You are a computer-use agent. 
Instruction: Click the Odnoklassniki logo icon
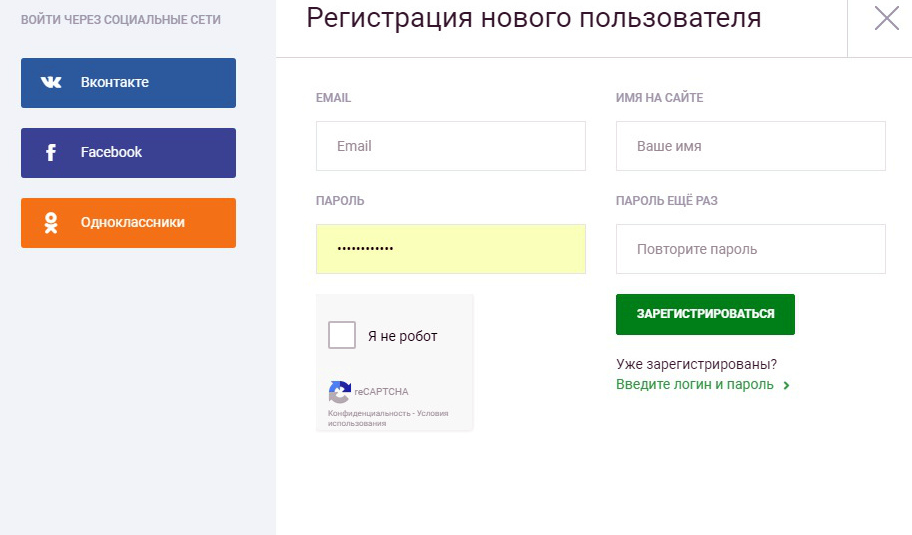(x=51, y=223)
